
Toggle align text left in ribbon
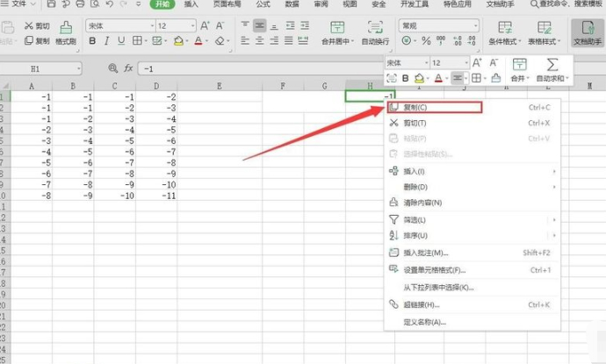point(245,40)
